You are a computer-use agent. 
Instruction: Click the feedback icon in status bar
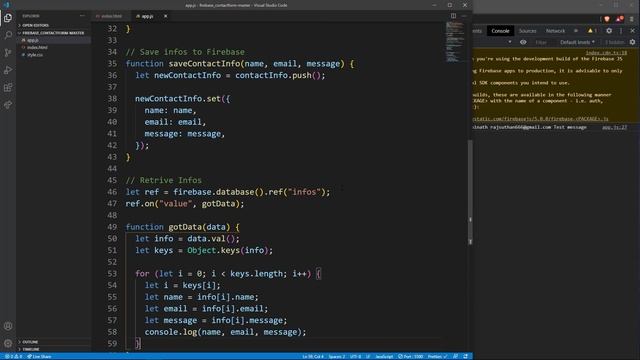[x=456, y=356]
